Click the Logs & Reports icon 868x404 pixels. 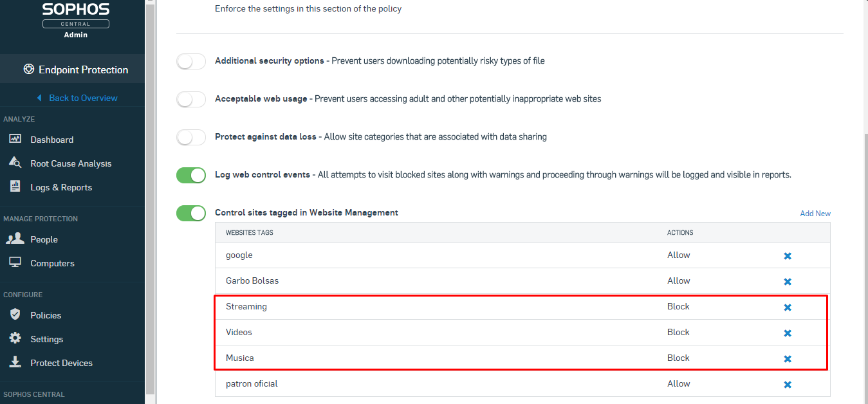click(x=15, y=187)
